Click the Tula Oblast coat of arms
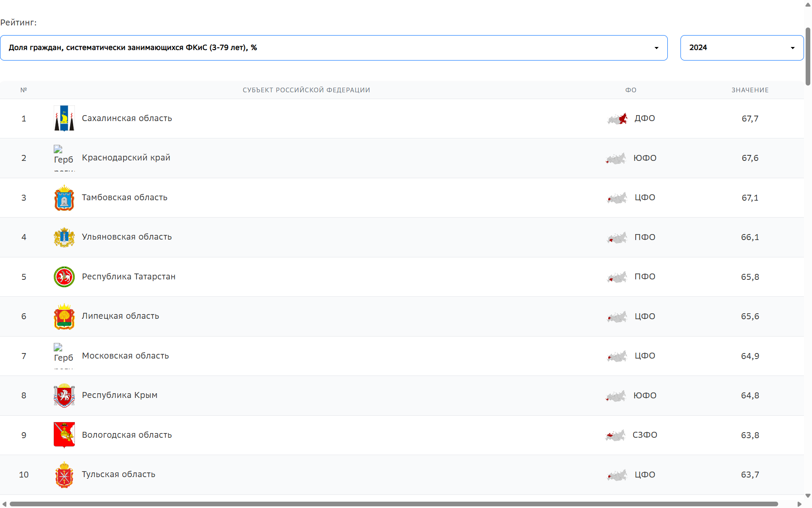This screenshot has height=508, width=812. click(x=64, y=475)
